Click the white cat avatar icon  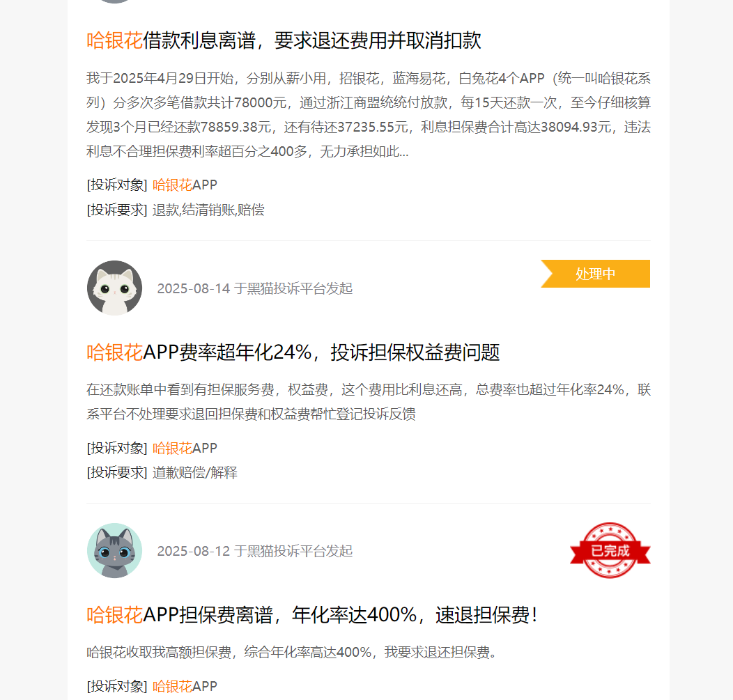coord(114,288)
